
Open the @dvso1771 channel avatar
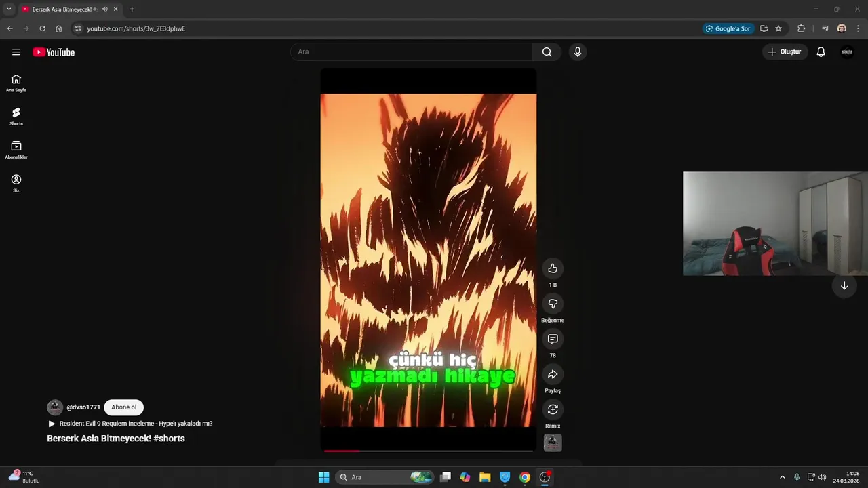point(55,407)
